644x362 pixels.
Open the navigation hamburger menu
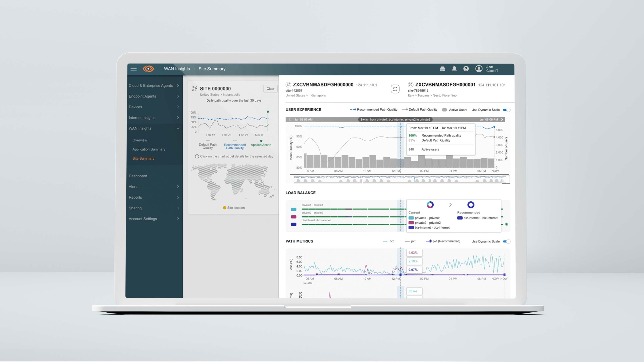pos(133,69)
